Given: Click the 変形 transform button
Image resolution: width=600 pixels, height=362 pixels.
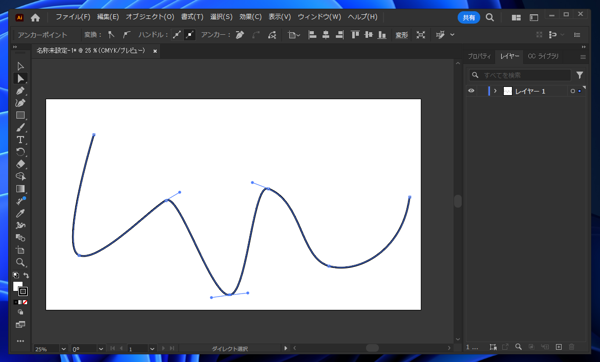Looking at the screenshot, I should [401, 35].
